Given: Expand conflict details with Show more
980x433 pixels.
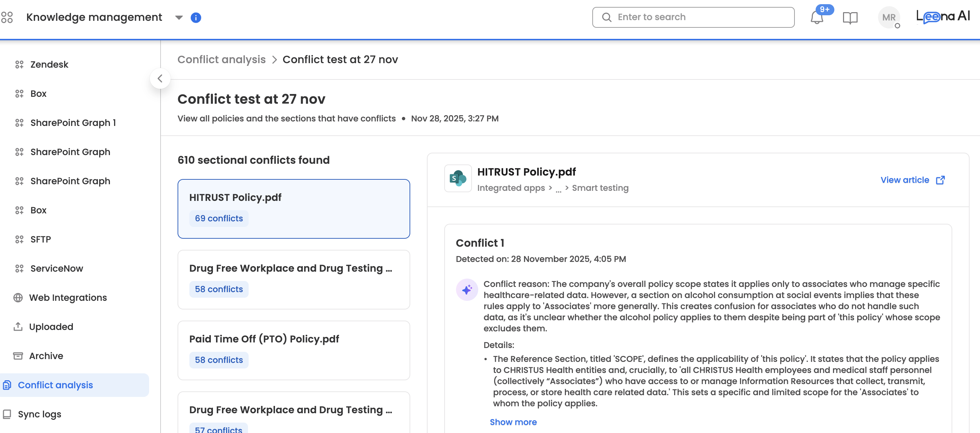Looking at the screenshot, I should pos(513,422).
